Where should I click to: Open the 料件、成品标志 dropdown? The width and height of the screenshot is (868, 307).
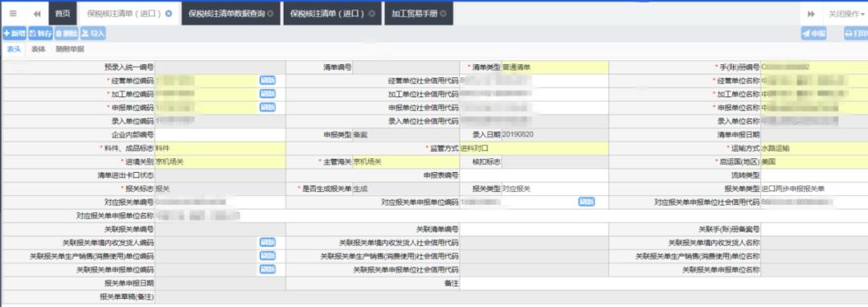coord(220,148)
